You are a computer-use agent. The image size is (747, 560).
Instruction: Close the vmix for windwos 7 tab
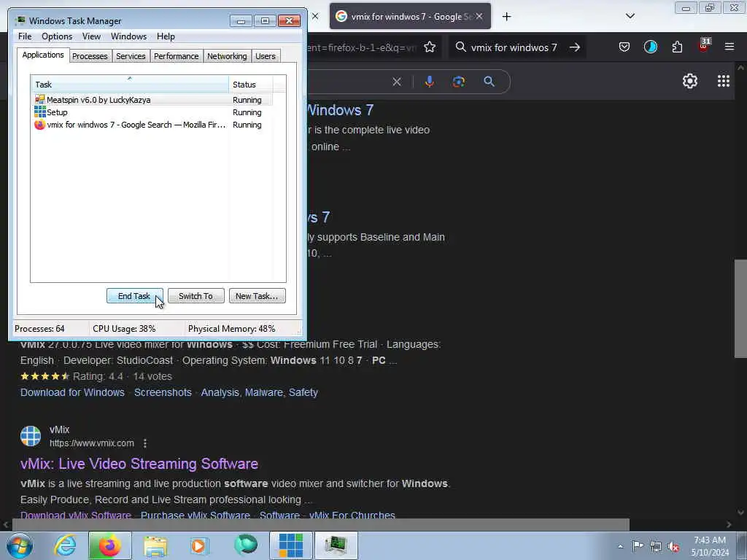(479, 16)
